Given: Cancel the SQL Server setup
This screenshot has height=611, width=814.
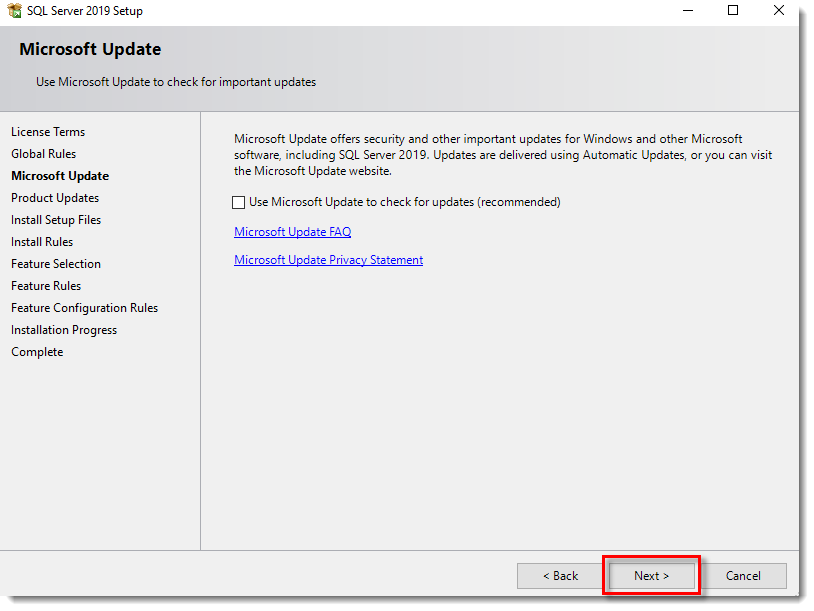Looking at the screenshot, I should click(743, 576).
